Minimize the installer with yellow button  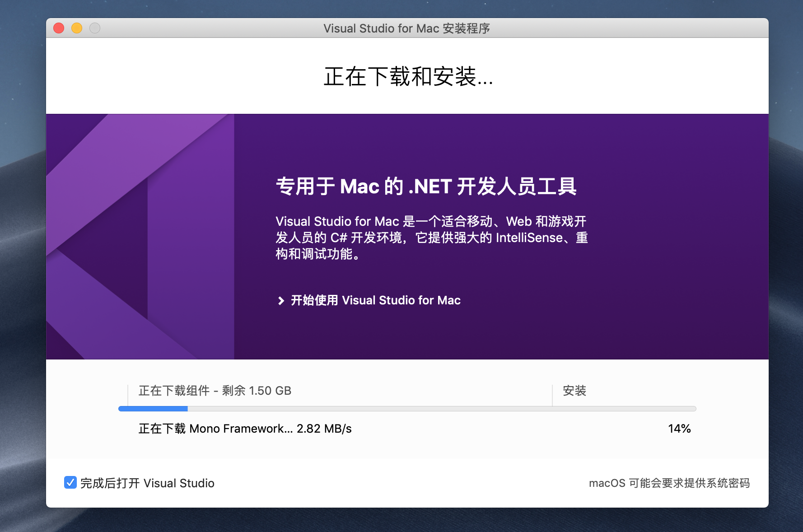77,28
